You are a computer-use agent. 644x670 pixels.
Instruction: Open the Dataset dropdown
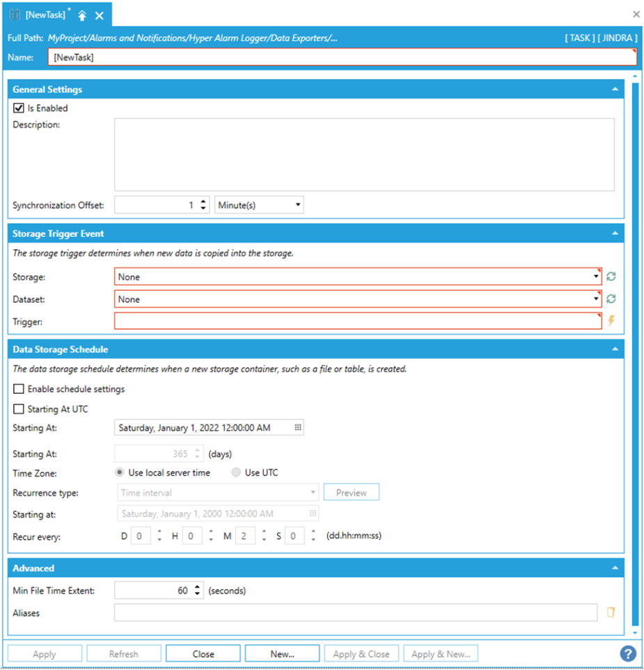[357, 298]
